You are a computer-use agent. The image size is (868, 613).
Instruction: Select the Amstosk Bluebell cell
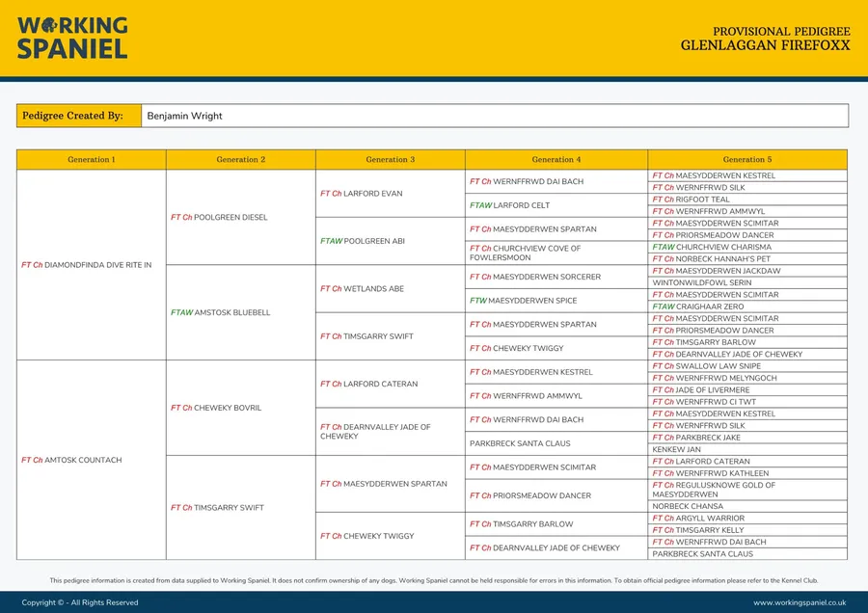pyautogui.click(x=221, y=313)
